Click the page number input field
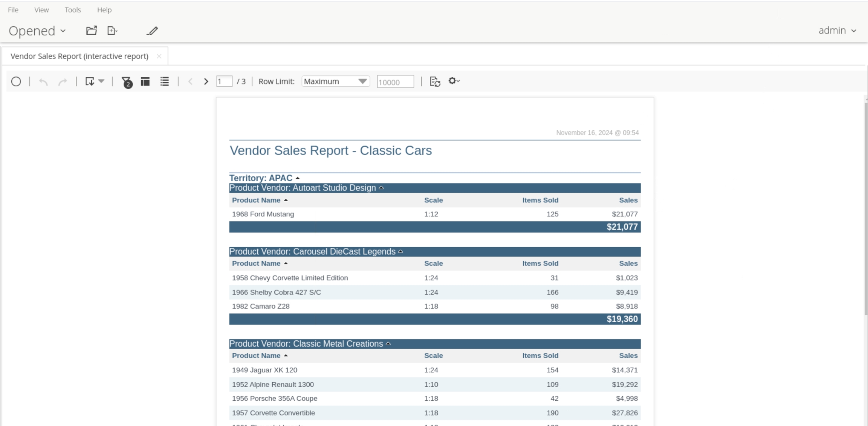This screenshot has width=868, height=426. 224,81
